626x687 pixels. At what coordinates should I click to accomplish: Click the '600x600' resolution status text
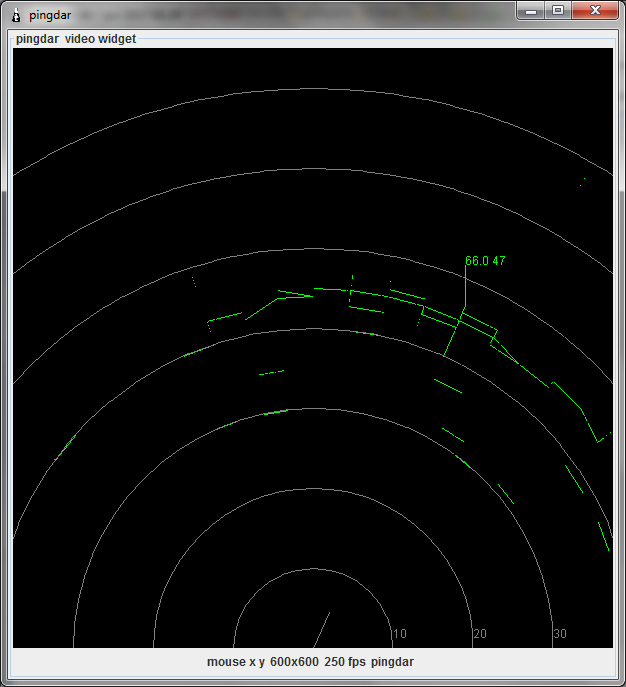pos(294,662)
